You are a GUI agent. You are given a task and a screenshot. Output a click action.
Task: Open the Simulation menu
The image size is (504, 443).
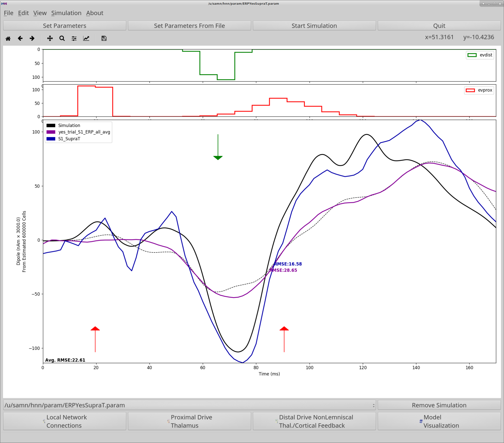(x=66, y=13)
